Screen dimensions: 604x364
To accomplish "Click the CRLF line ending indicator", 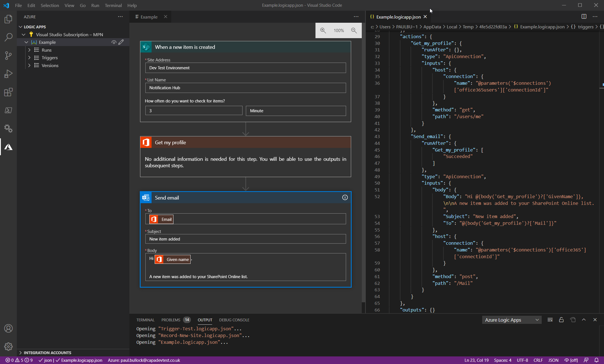I will point(538,360).
